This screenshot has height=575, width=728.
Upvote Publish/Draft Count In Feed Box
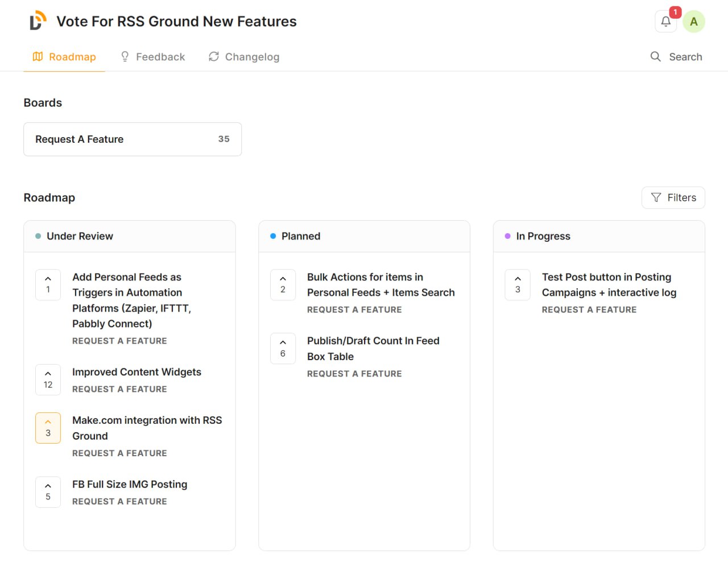pyautogui.click(x=283, y=348)
